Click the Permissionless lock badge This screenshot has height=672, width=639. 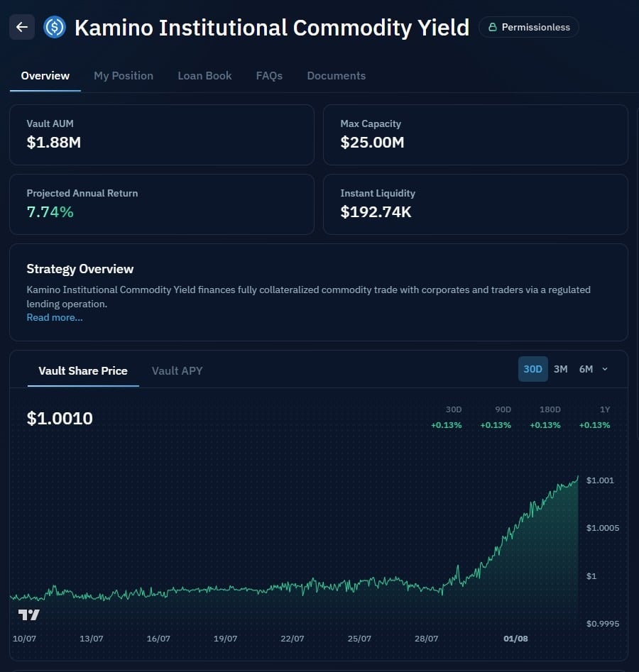point(529,27)
